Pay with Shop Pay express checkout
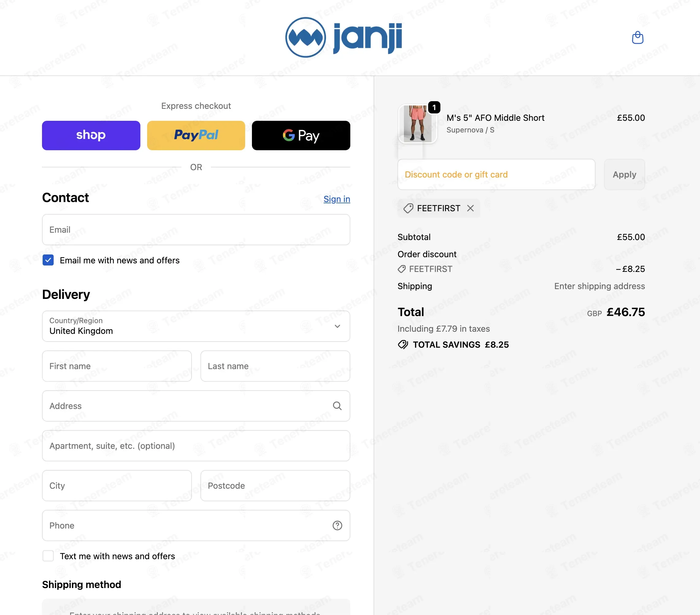Screen dimensions: 700x615 pos(91,135)
